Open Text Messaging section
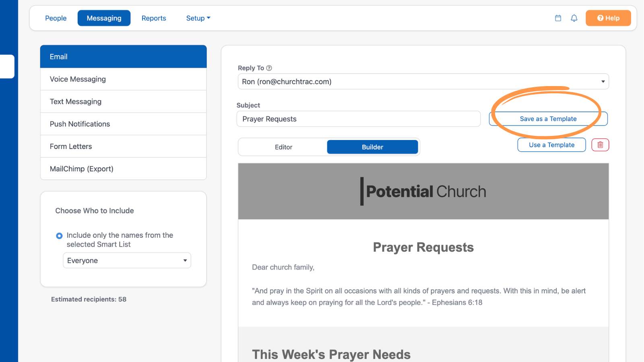The width and height of the screenshot is (644, 362). [x=123, y=102]
